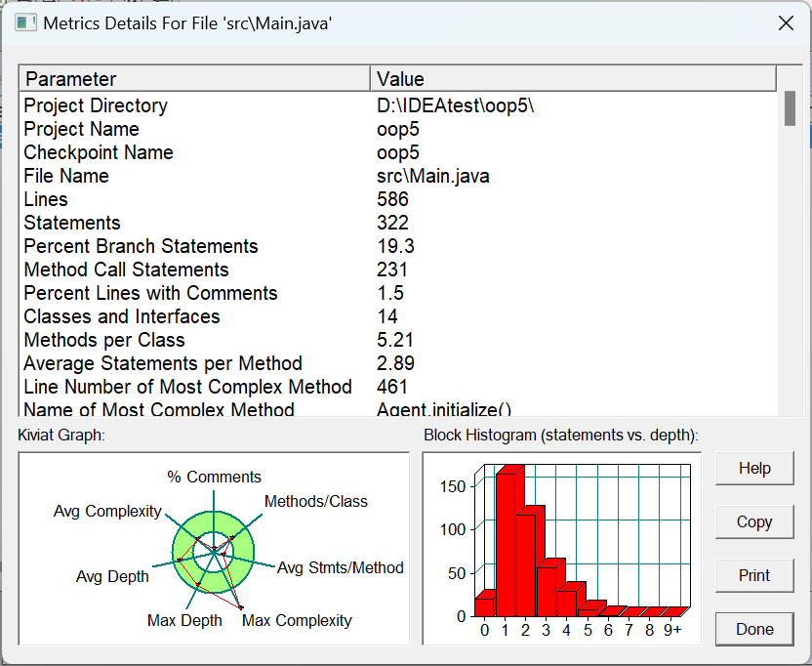Click the value D:\IDEAtest\oop5\

(x=455, y=105)
